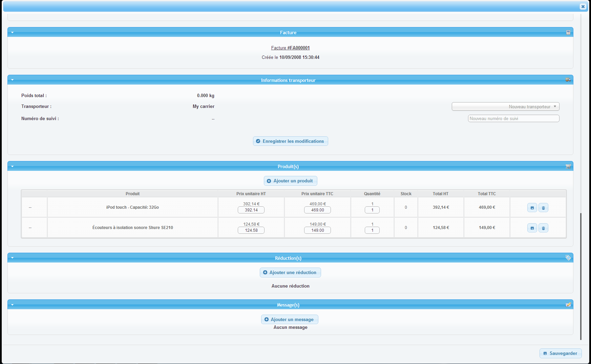Screen dimensions: 591x364
Task: Open the Facture #FA000001 link
Action: pyautogui.click(x=290, y=48)
